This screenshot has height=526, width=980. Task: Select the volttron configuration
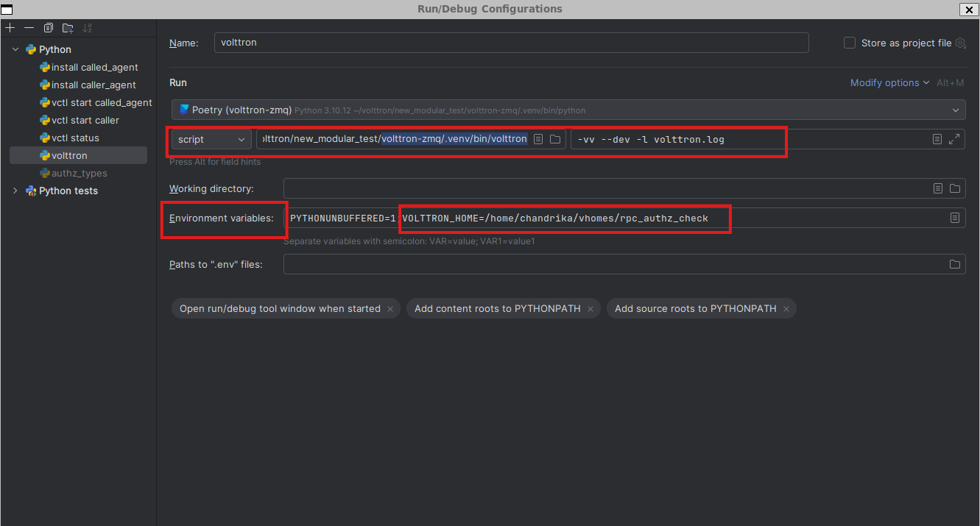point(78,155)
